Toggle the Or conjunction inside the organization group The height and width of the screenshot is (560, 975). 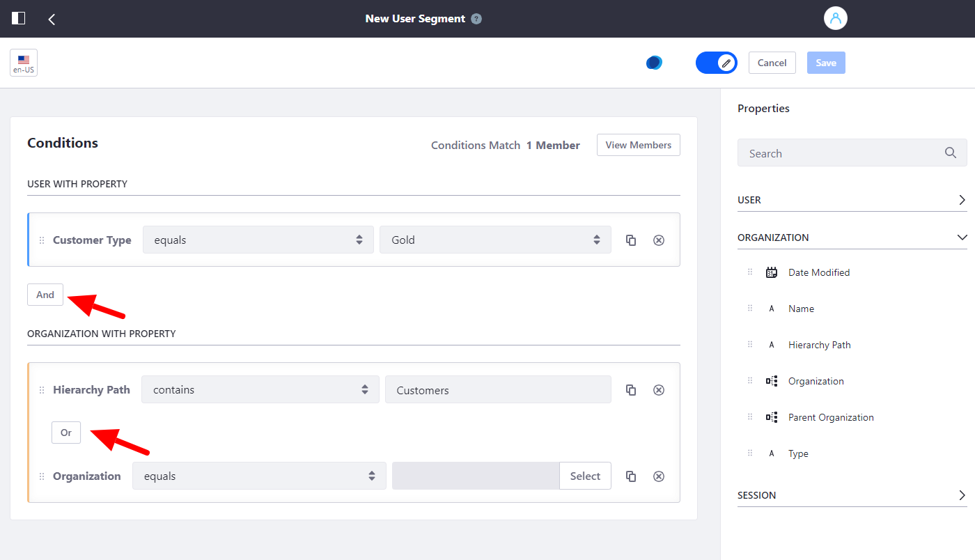click(65, 432)
